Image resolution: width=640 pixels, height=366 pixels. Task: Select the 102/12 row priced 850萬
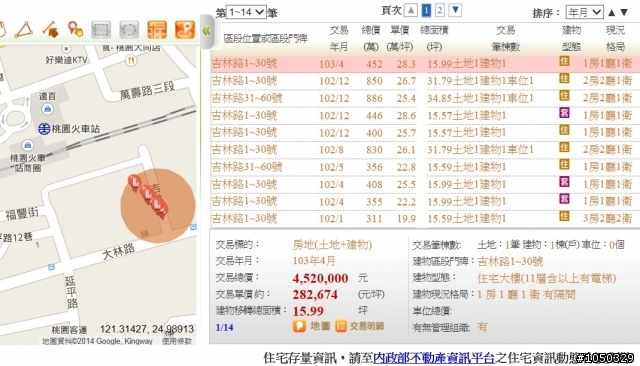click(425, 81)
